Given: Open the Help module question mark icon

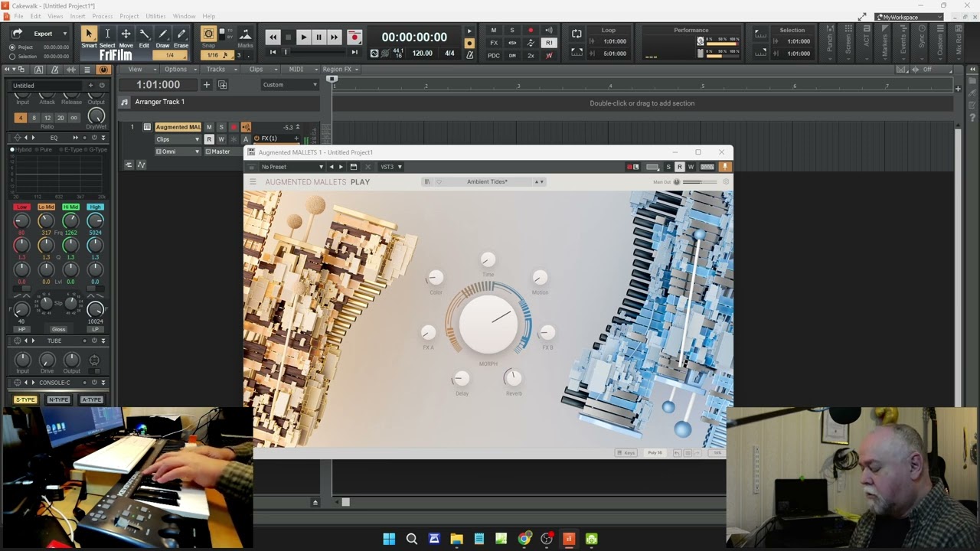Looking at the screenshot, I should pos(974,118).
